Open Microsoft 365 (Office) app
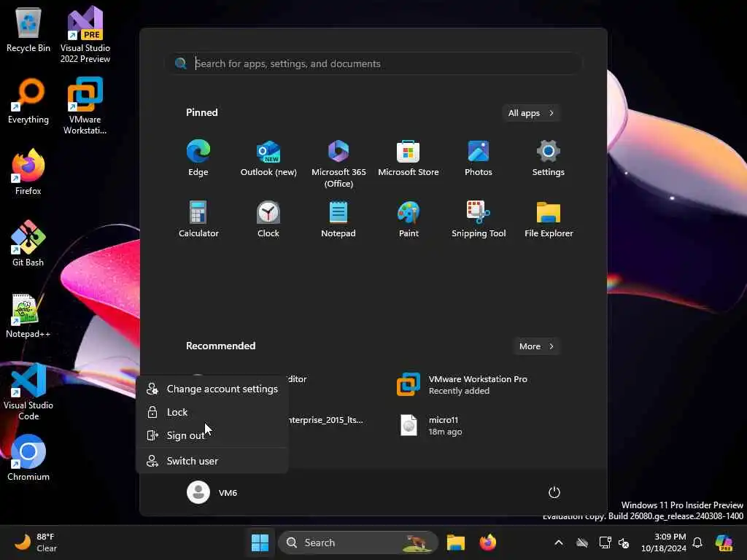The image size is (747, 560). click(338, 164)
